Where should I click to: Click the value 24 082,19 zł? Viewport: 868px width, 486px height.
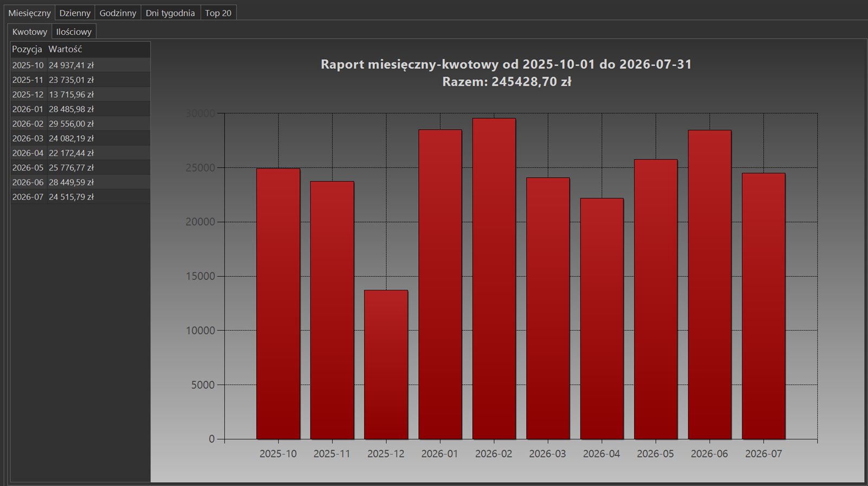pos(71,138)
